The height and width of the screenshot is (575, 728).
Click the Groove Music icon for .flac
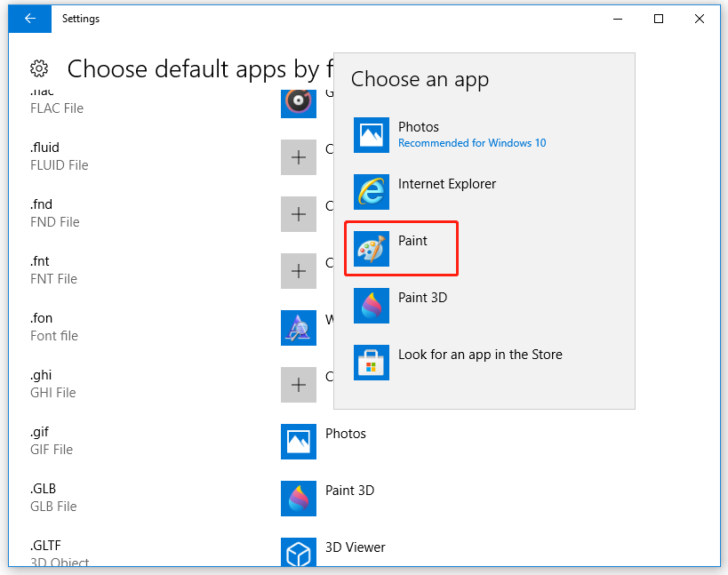coord(299,103)
